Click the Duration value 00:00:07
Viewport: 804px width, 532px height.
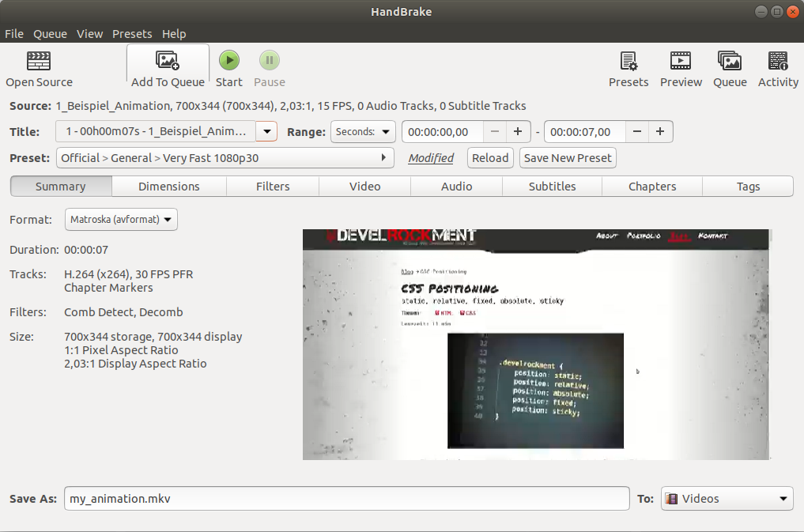(86, 250)
